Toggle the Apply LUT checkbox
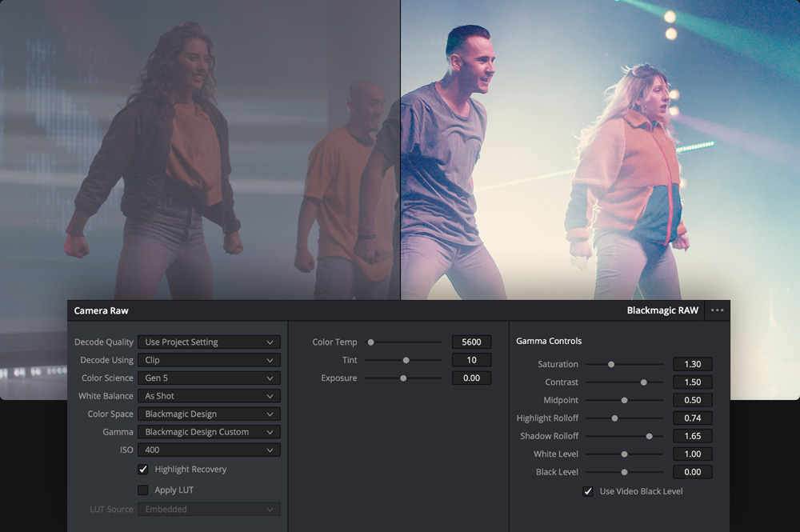800x532 pixels. (x=143, y=490)
